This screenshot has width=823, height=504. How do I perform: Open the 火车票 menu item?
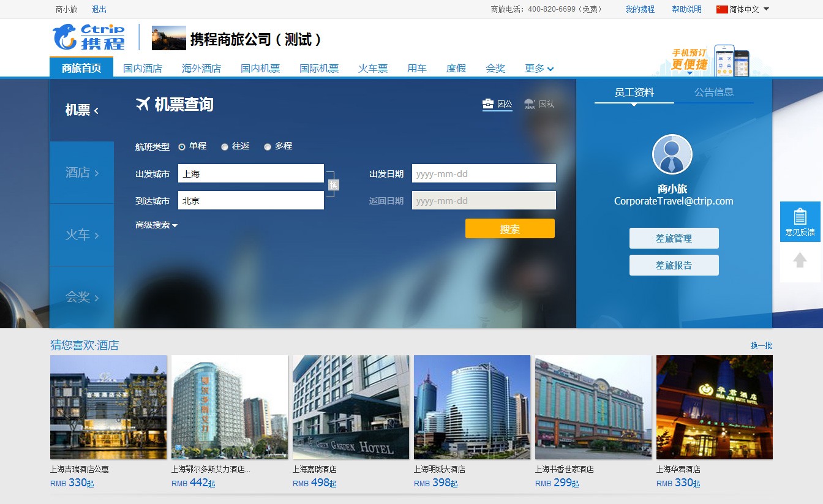[x=373, y=68]
